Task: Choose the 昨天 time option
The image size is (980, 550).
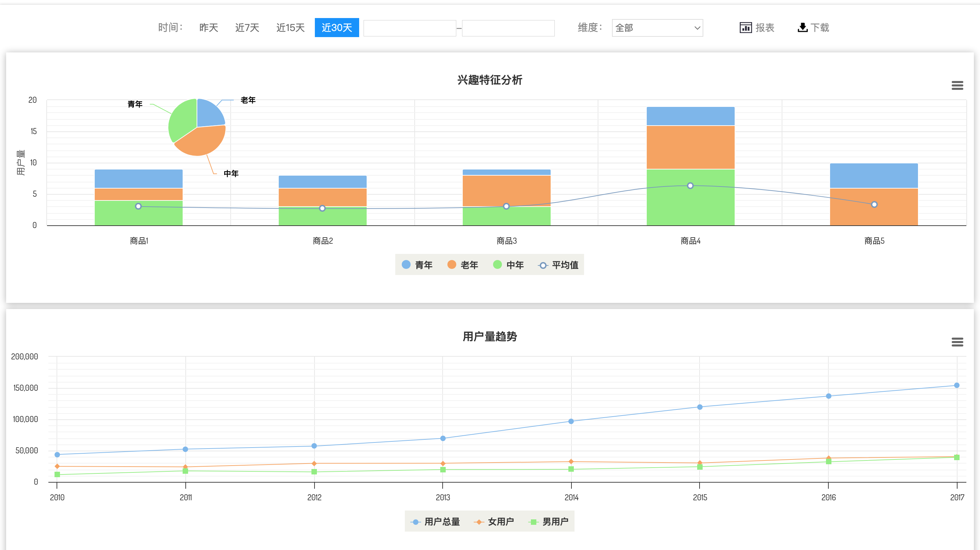Action: (x=209, y=28)
